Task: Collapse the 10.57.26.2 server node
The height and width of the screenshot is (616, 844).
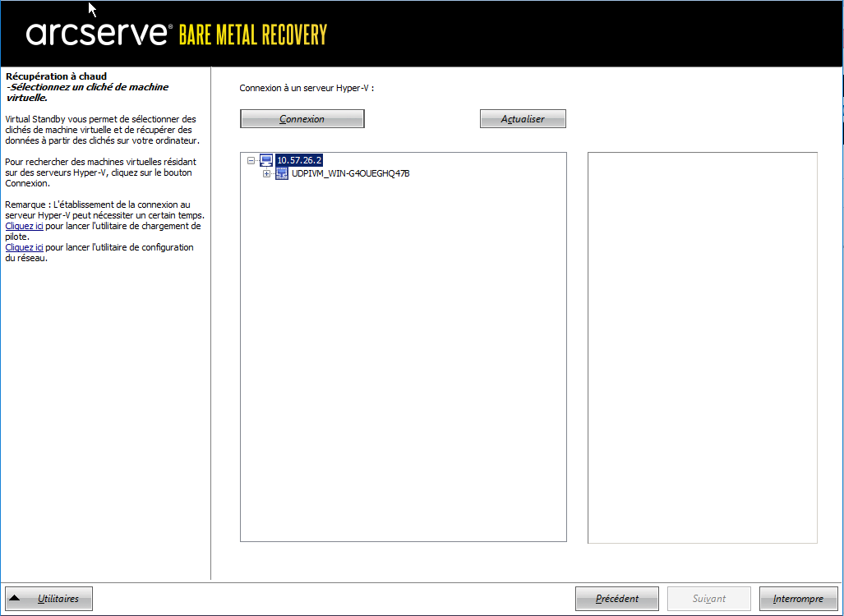Action: [x=251, y=160]
